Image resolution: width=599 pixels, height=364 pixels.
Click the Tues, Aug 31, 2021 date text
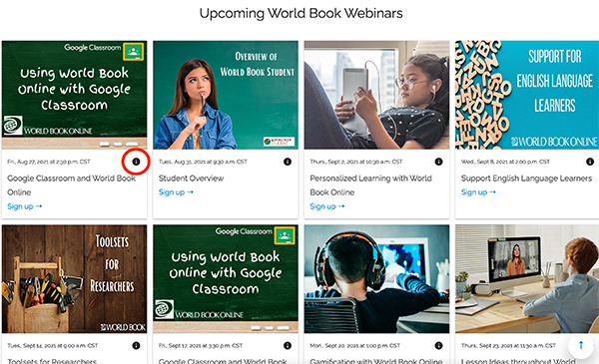[203, 162]
